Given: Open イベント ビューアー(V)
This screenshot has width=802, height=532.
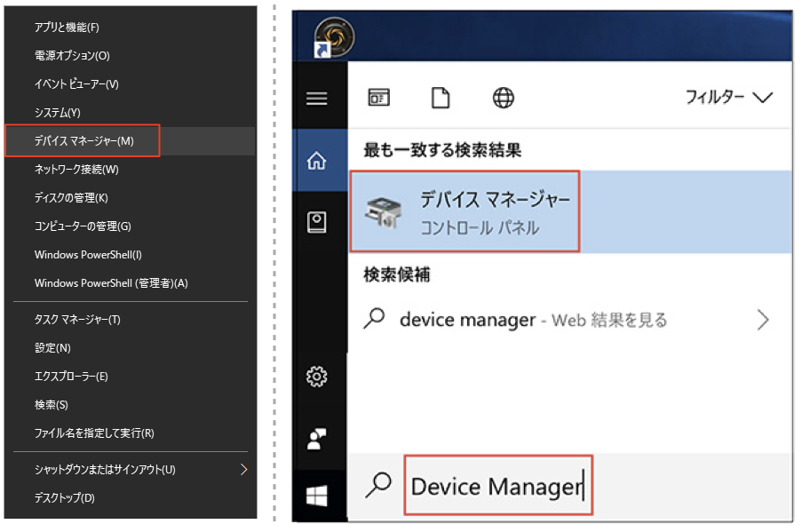Looking at the screenshot, I should coord(130,83).
